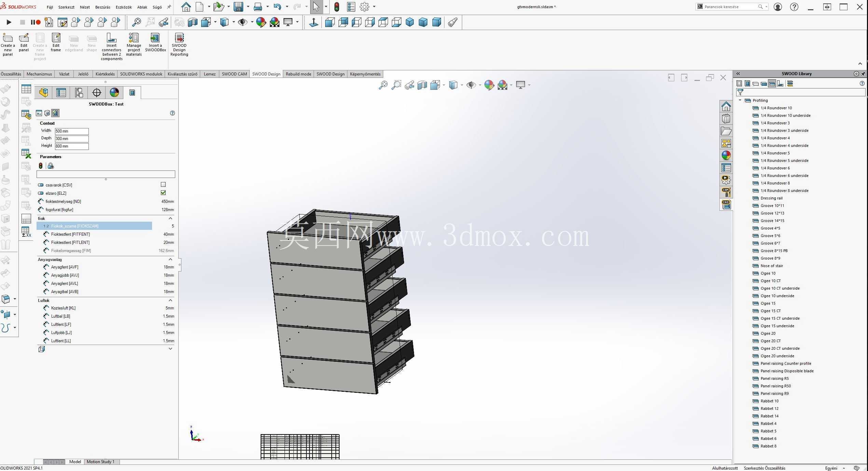Click the Print icon

pyautogui.click(x=258, y=7)
